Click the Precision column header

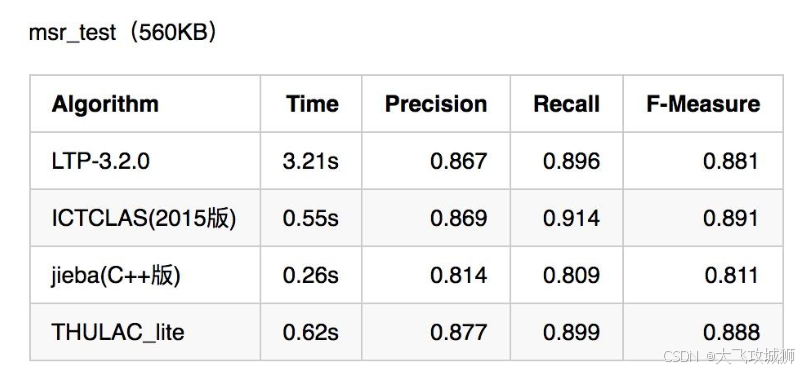tap(436, 104)
